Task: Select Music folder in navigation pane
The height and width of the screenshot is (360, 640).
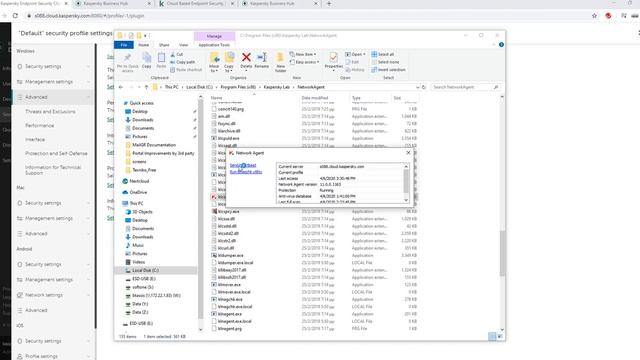Action: [138, 245]
